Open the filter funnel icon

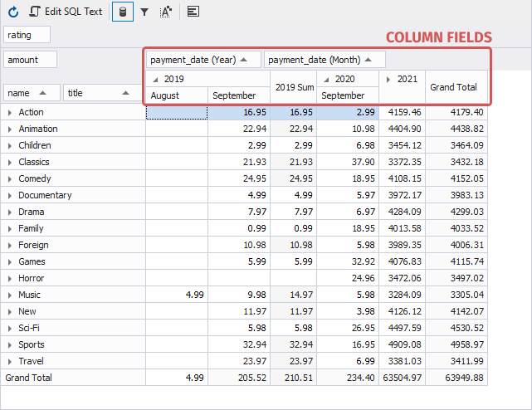coord(144,12)
